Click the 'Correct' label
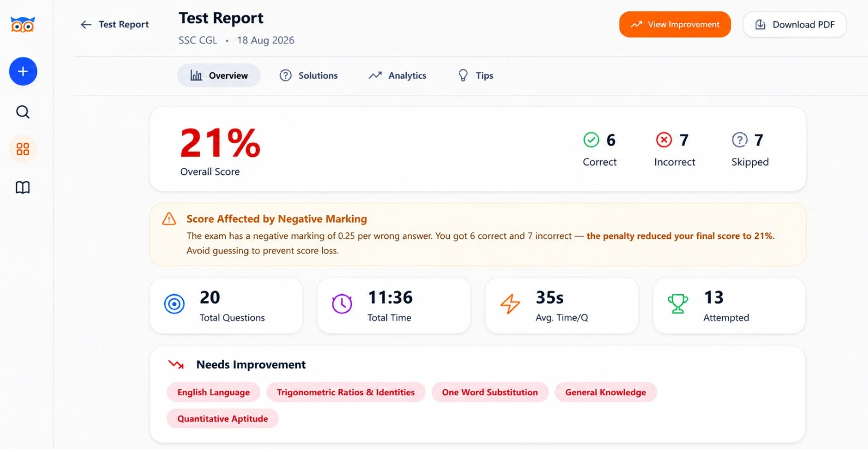The width and height of the screenshot is (868, 449). click(x=599, y=162)
